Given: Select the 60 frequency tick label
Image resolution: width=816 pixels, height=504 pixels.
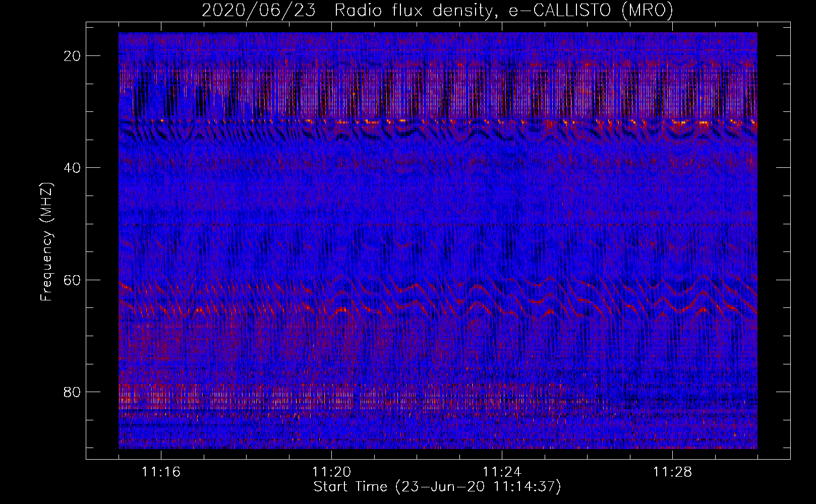Looking at the screenshot, I should tap(73, 280).
